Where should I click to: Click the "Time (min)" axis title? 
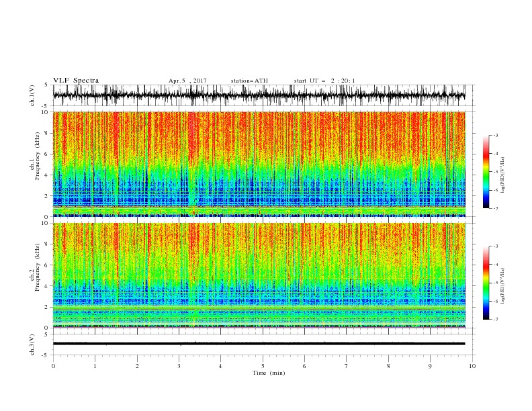click(x=269, y=373)
